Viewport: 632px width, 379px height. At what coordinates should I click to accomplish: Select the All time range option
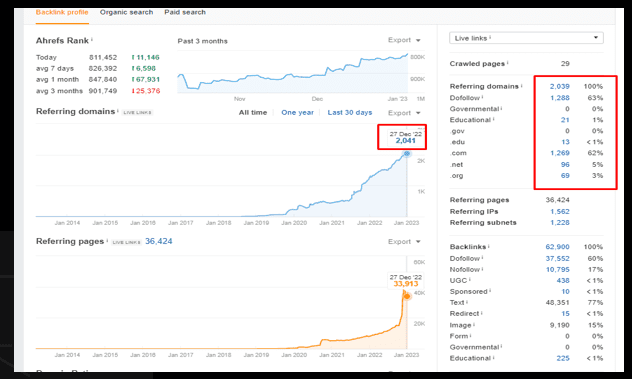pos(253,112)
